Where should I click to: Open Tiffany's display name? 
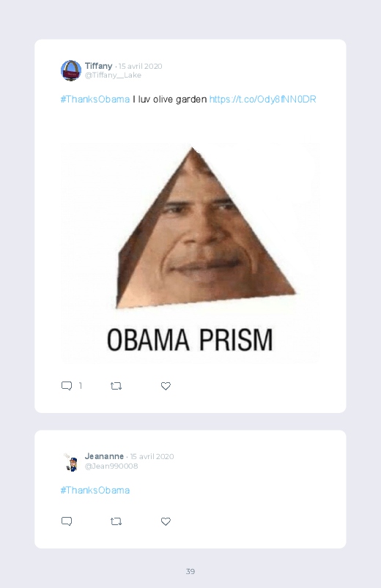(98, 66)
